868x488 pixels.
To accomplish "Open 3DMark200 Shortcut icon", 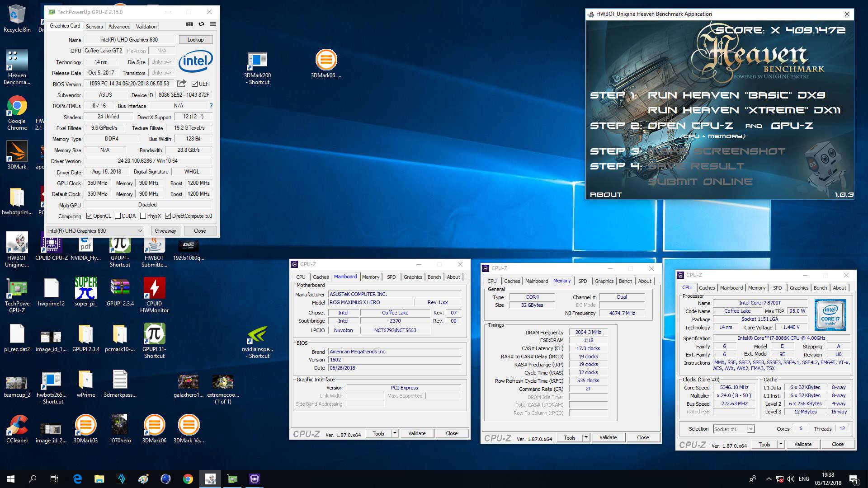I will pos(257,68).
